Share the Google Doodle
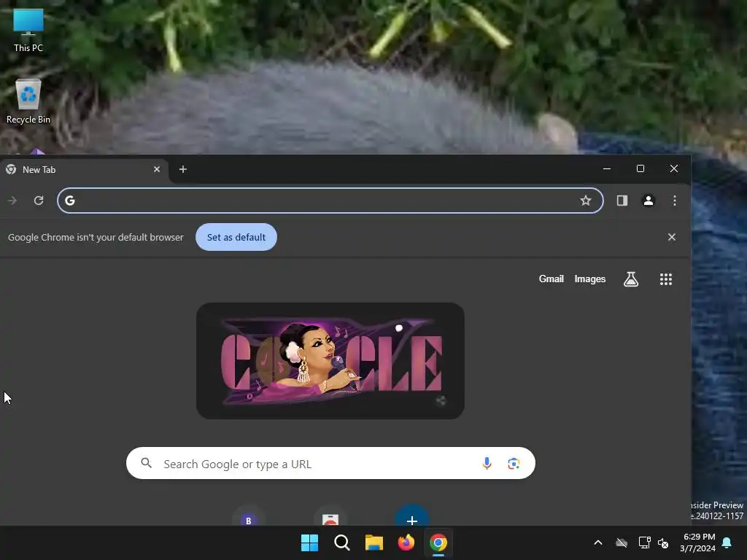The image size is (747, 560). pos(441,401)
